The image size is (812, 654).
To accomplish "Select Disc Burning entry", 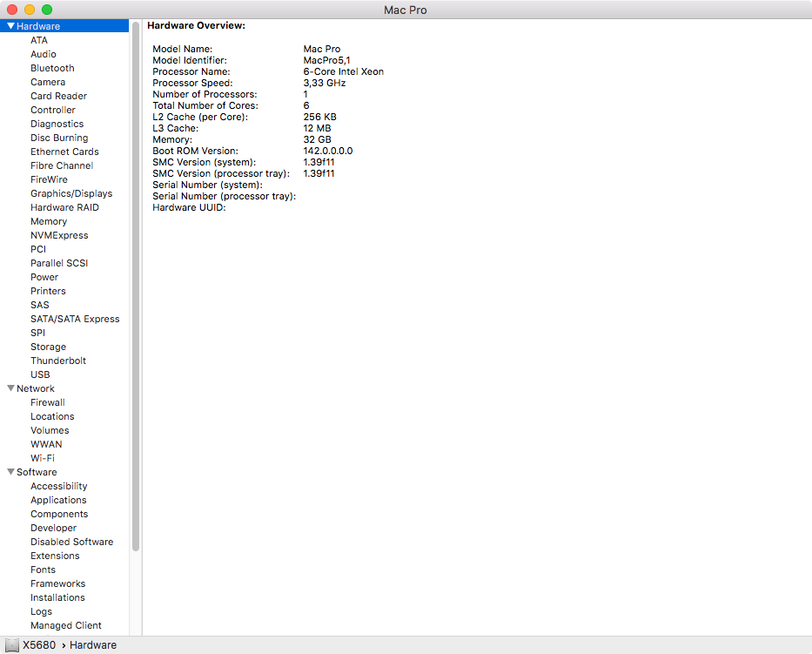I will coord(59,138).
